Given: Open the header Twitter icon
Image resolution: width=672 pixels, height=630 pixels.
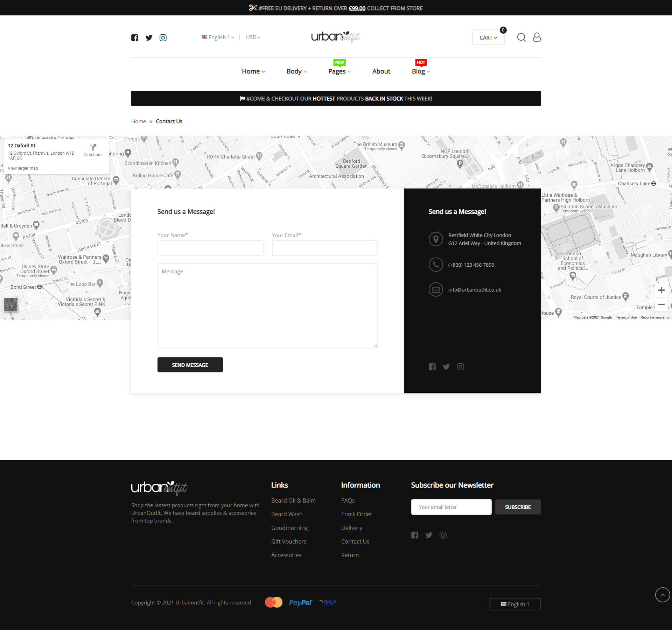Looking at the screenshot, I should (x=149, y=38).
